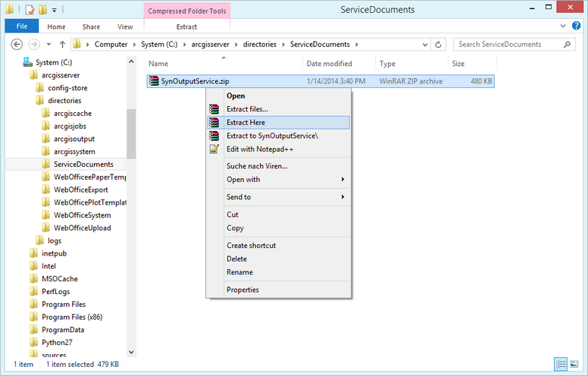This screenshot has height=376, width=588.
Task: Click WinRAR icon beside Extract Here
Action: click(214, 123)
